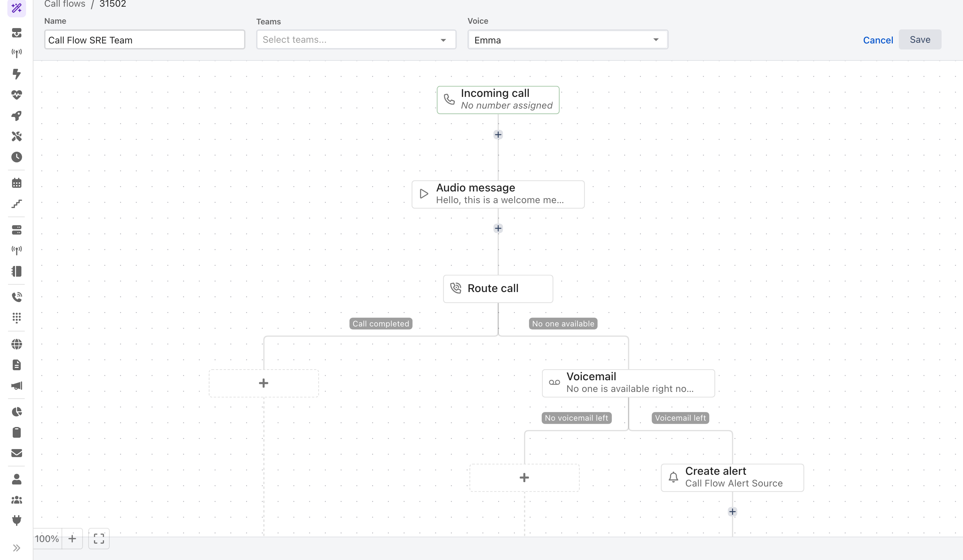Open the heartbeat monitoring sidebar icon

(x=16, y=95)
